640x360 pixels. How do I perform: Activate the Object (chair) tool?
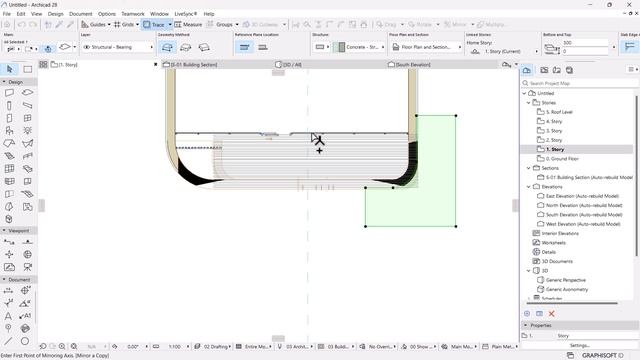9,131
